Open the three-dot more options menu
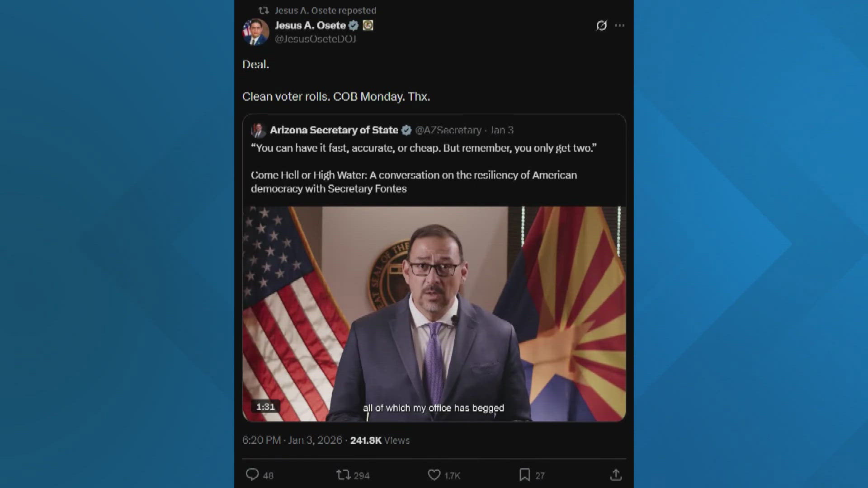The height and width of the screenshot is (488, 868). [620, 25]
